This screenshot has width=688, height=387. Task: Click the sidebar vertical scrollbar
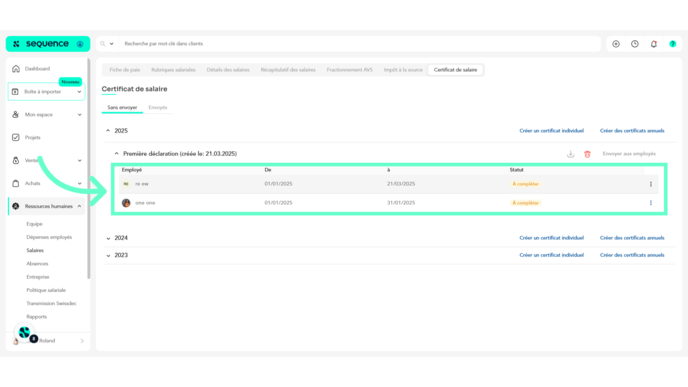click(x=89, y=169)
